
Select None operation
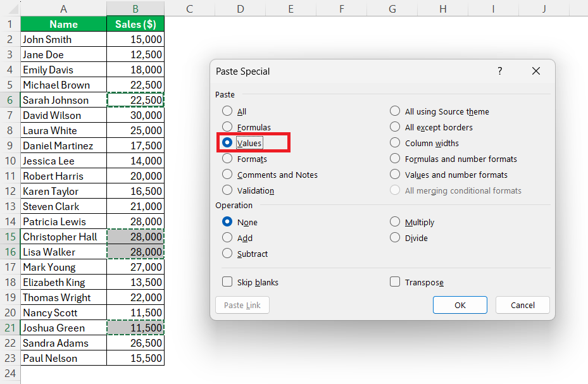(x=240, y=222)
